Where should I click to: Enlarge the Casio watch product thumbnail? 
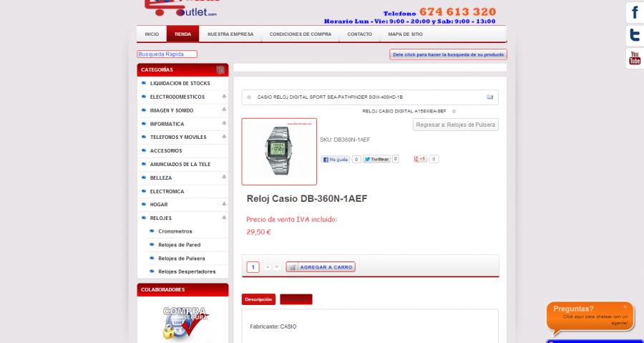coord(279,152)
